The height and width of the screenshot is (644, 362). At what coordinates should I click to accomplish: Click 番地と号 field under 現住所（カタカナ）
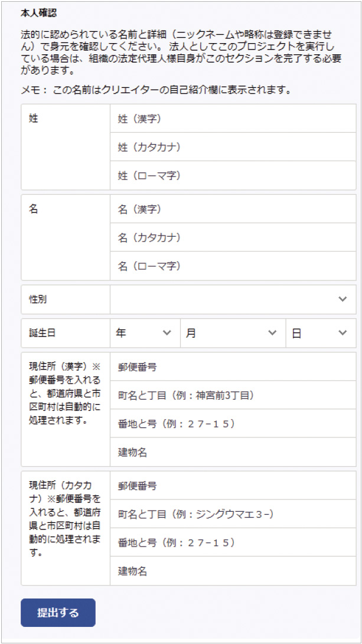point(233,542)
